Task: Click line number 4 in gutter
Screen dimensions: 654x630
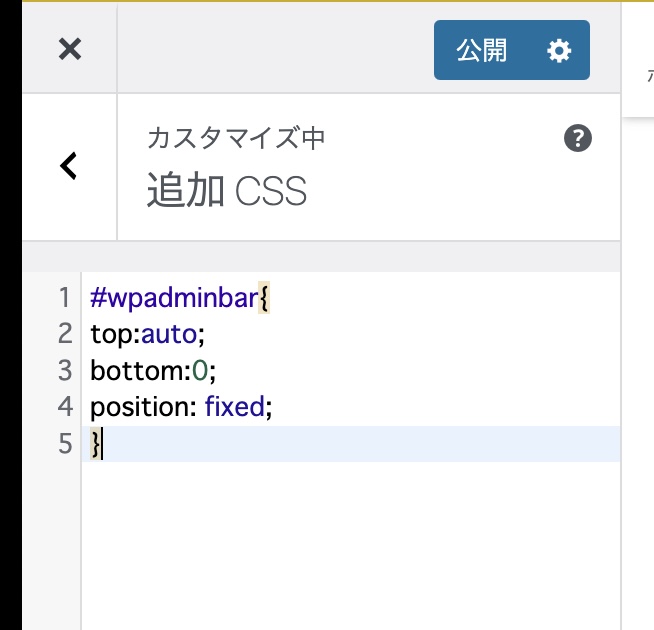Action: pyautogui.click(x=65, y=407)
